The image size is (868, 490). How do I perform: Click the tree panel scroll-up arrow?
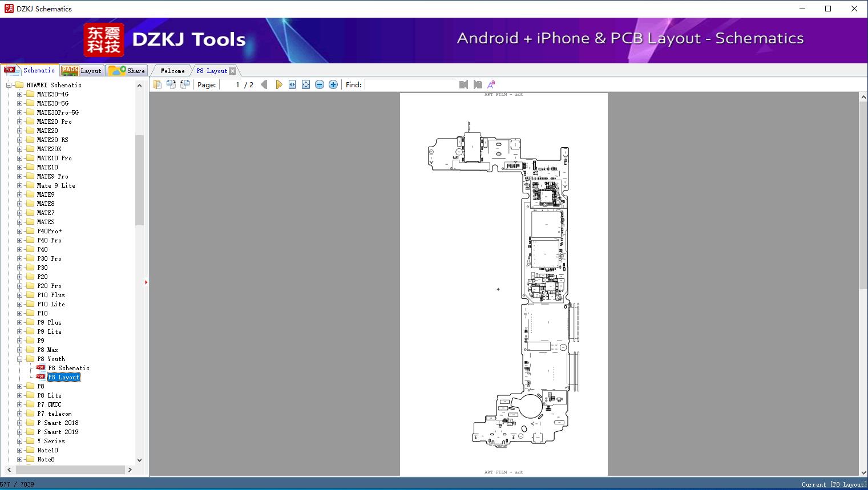pyautogui.click(x=140, y=86)
